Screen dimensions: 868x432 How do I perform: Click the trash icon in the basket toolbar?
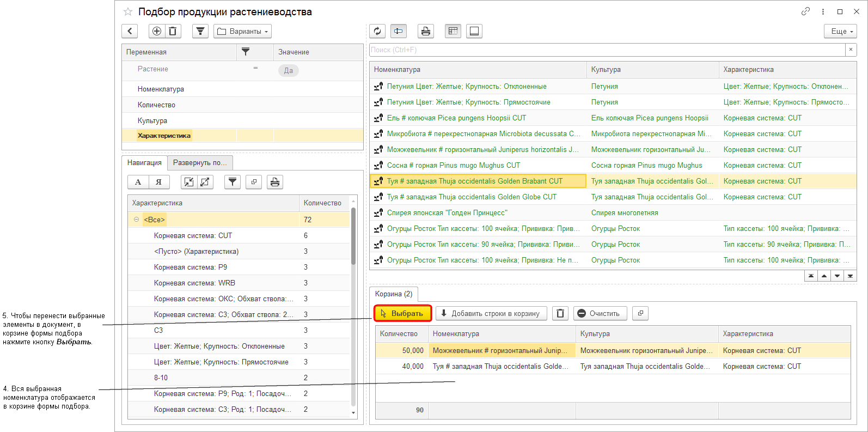560,313
